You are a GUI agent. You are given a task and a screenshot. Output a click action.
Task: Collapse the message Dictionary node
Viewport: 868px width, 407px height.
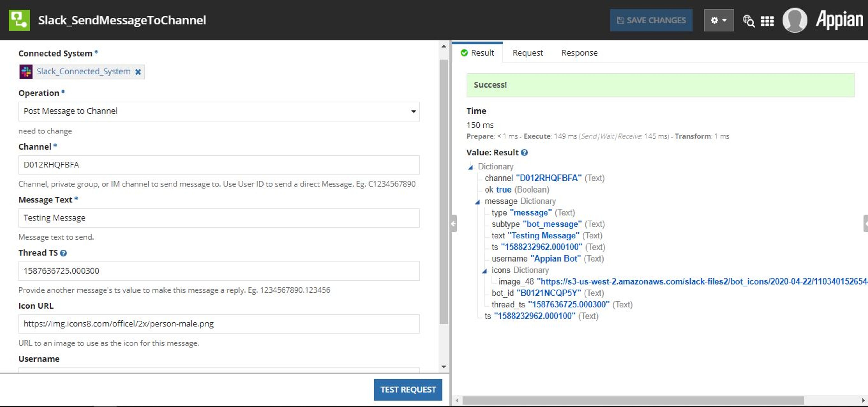(477, 202)
